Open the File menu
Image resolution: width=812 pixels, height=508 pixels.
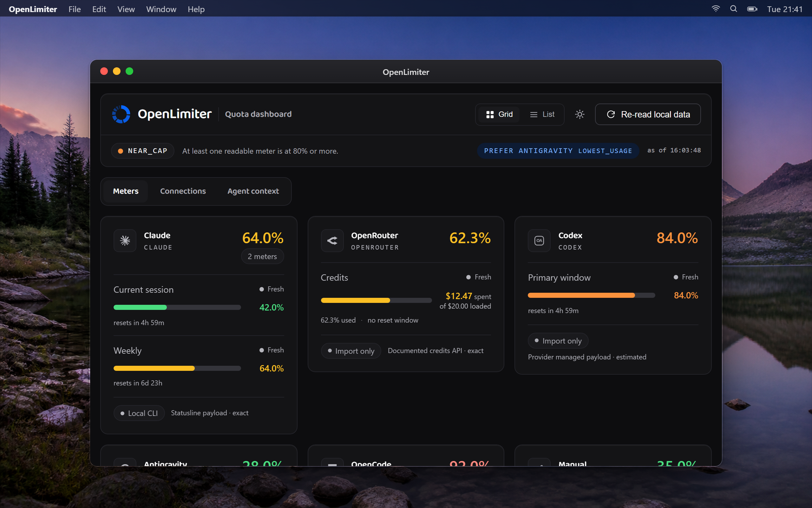point(75,9)
